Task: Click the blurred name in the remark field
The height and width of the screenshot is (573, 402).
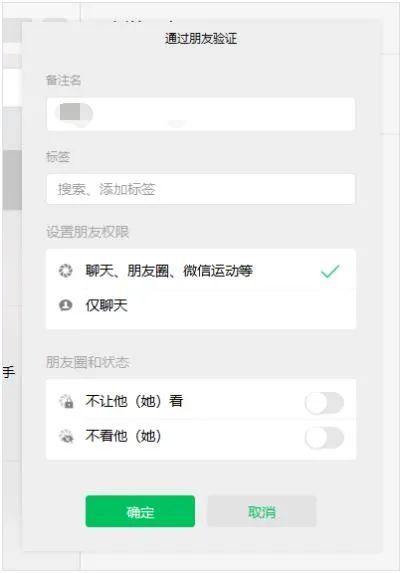Action: point(74,112)
